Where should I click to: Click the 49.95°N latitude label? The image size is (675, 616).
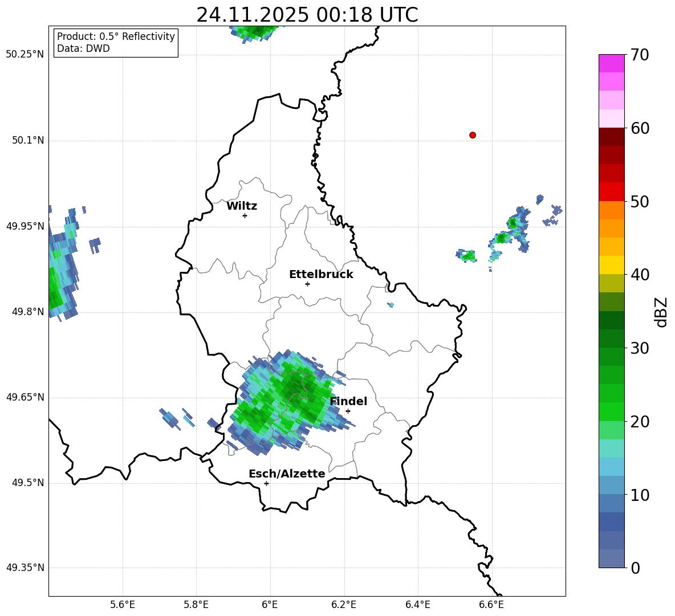click(25, 226)
